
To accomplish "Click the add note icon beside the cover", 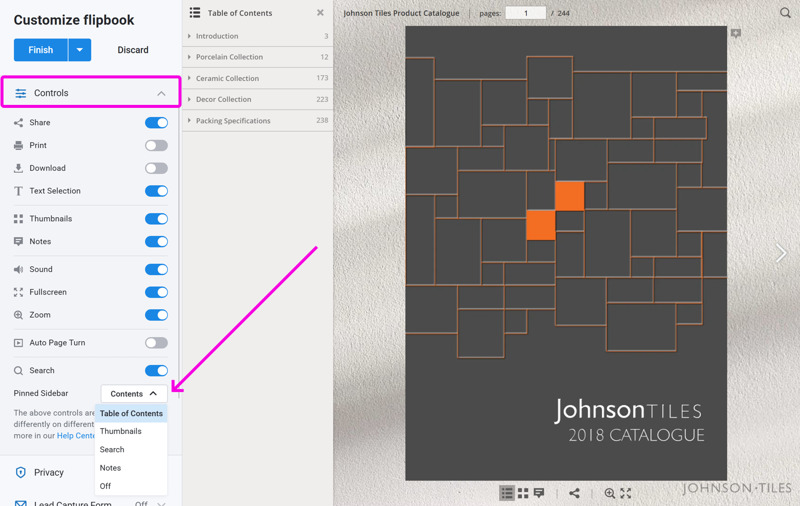I will click(x=736, y=34).
